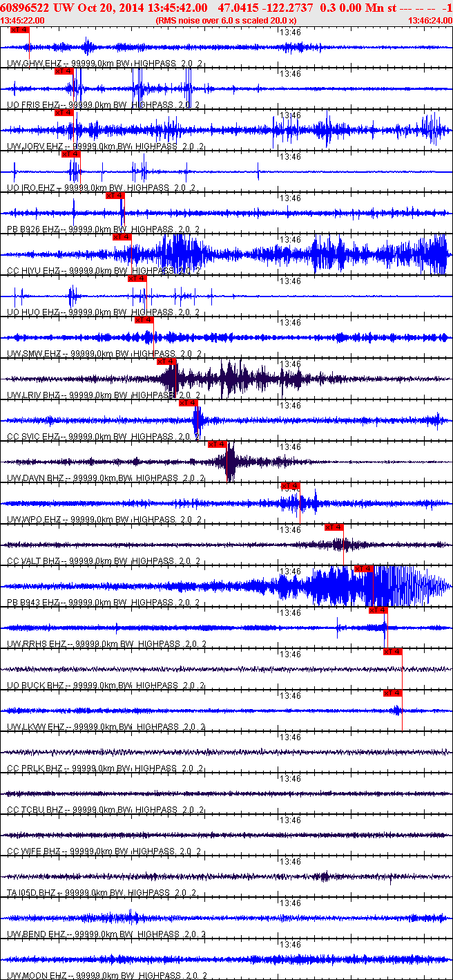Click the UW.DAVN.BHZ station label

(35, 478)
